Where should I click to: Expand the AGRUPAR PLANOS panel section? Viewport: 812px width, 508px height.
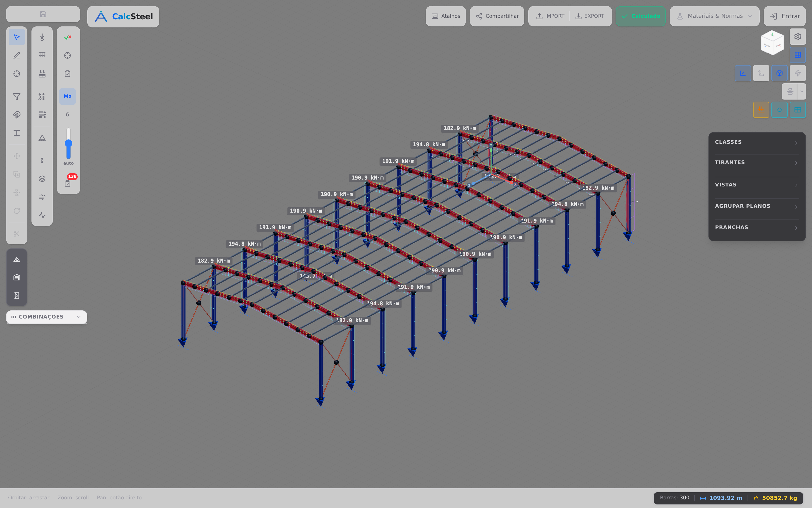[757, 206]
